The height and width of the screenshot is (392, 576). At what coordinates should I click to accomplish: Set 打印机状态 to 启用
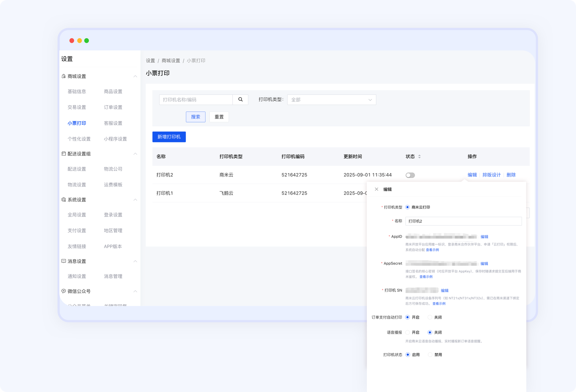[x=408, y=355]
